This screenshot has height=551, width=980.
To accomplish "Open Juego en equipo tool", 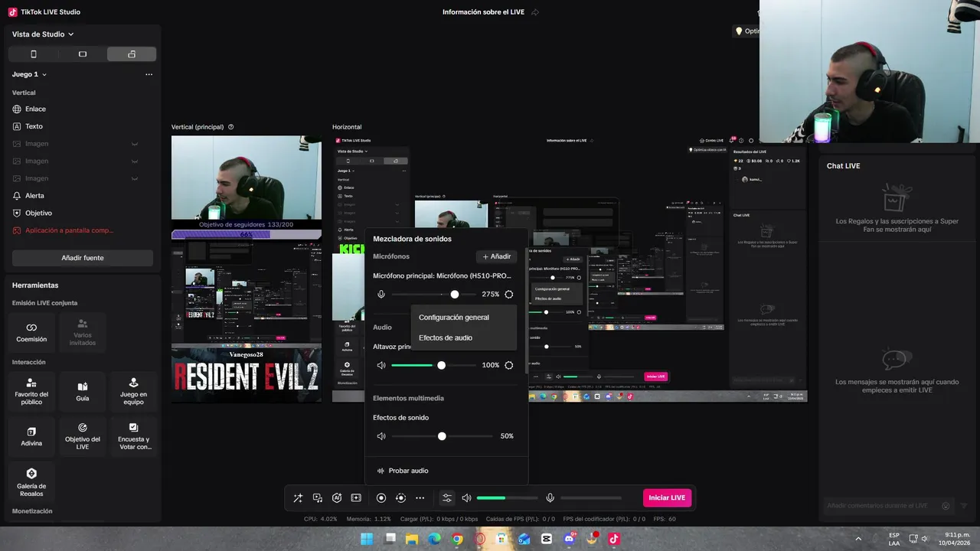I will click(x=133, y=391).
